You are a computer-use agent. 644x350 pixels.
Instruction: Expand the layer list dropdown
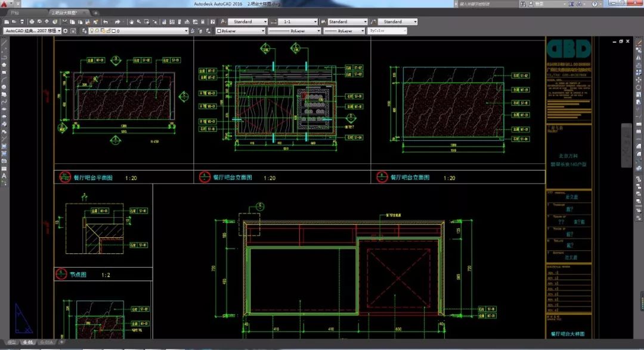(185, 30)
